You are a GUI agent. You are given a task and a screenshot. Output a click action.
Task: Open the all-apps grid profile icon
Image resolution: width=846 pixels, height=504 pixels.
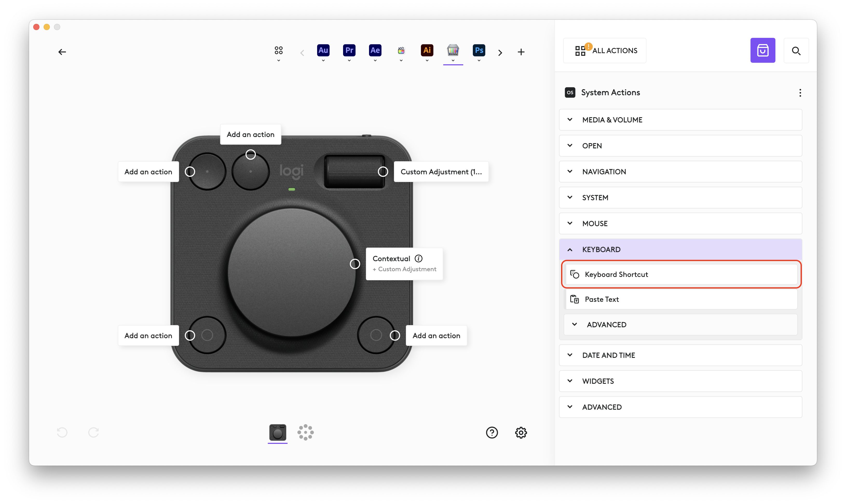pyautogui.click(x=278, y=51)
